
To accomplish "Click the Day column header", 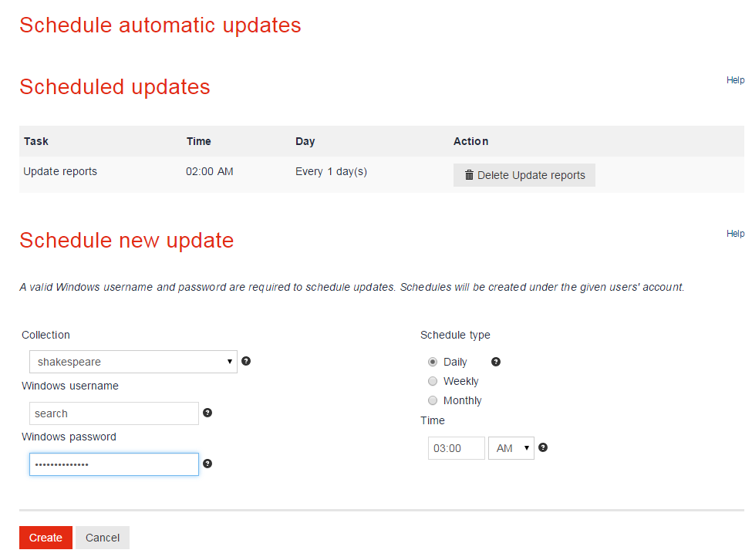I will coord(305,141).
